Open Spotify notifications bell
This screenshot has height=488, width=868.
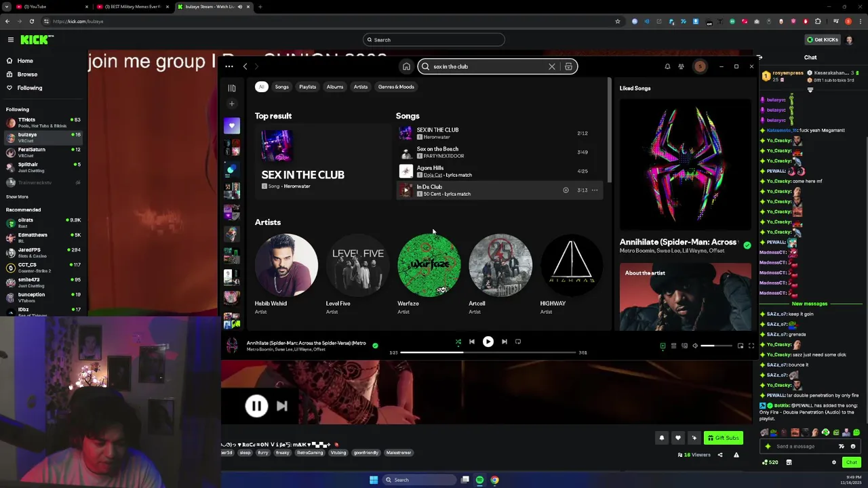tap(667, 66)
